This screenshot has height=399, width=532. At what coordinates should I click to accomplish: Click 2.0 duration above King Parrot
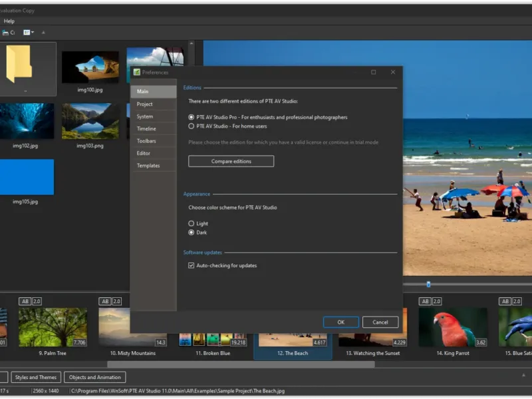tap(437, 301)
